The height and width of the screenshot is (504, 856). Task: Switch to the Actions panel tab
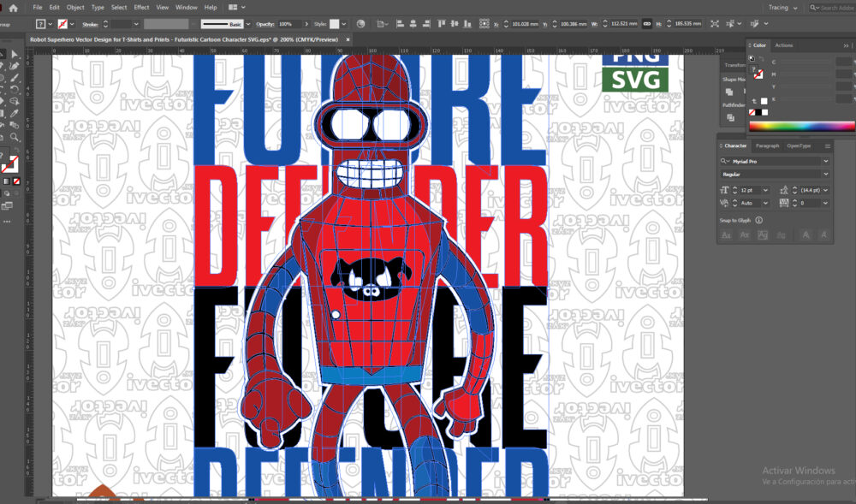[784, 45]
